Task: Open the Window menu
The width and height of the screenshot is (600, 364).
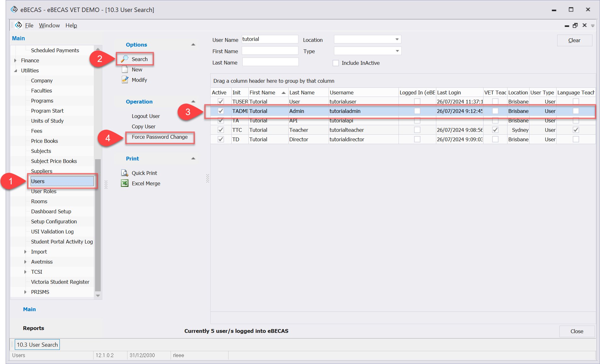Action: 49,25
